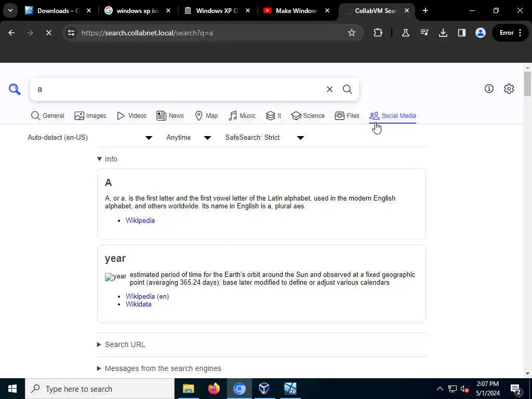This screenshot has height=399, width=532.
Task: Close the Downloads tab
Action: coord(89,10)
